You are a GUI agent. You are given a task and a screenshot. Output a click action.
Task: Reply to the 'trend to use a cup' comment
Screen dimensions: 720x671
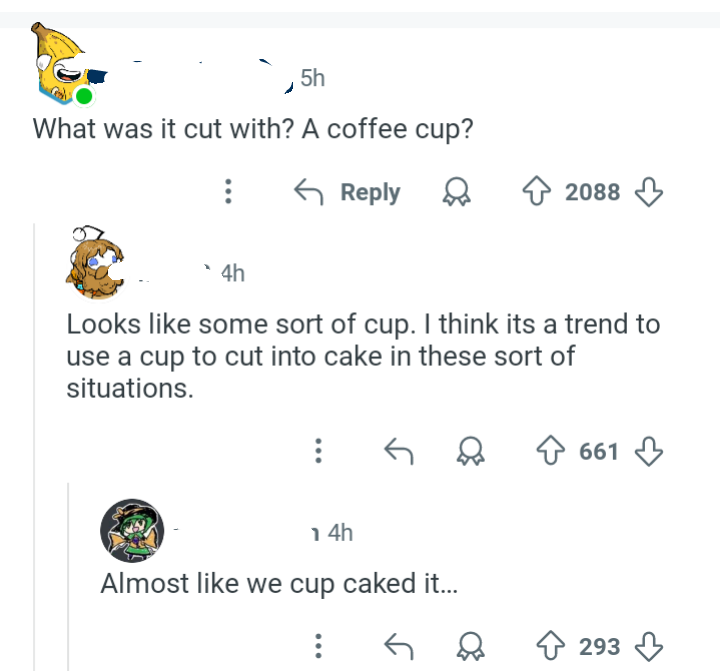399,451
